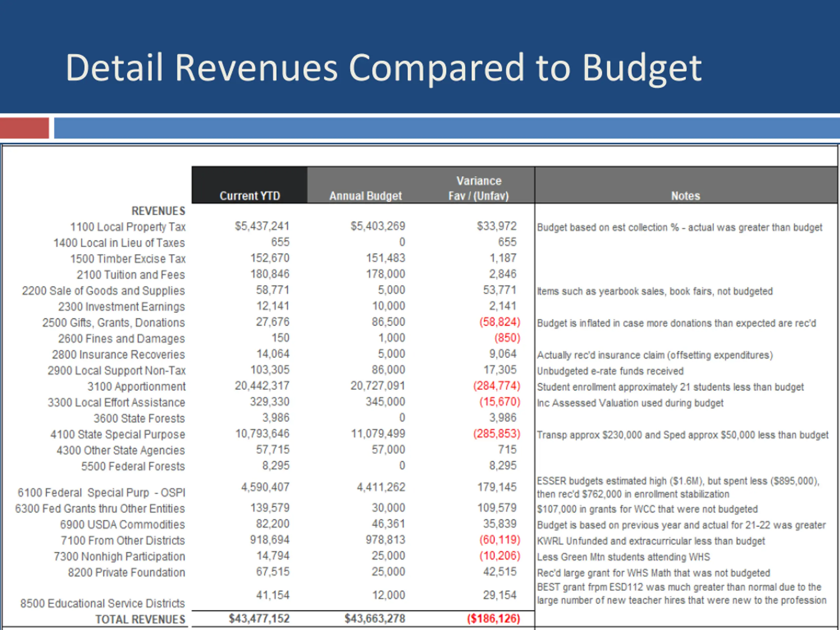
Task: Click the variance value 53,771
Action: (x=500, y=290)
